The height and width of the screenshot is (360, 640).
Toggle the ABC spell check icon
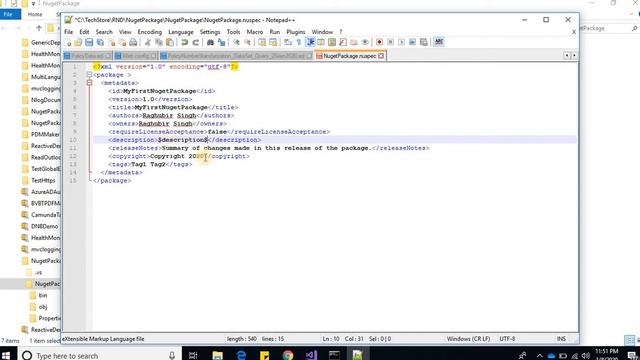coord(439,42)
